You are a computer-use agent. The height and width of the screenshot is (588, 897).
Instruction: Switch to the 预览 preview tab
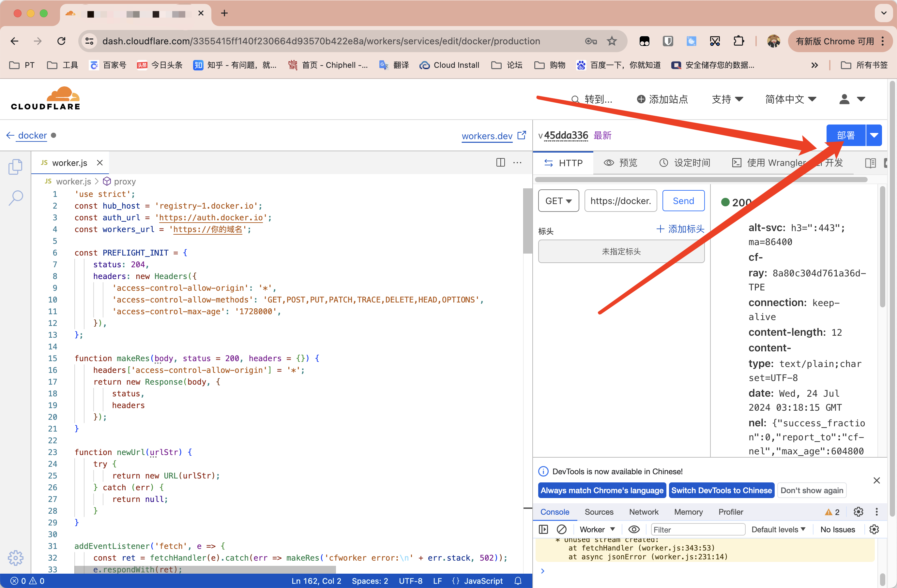point(621,163)
